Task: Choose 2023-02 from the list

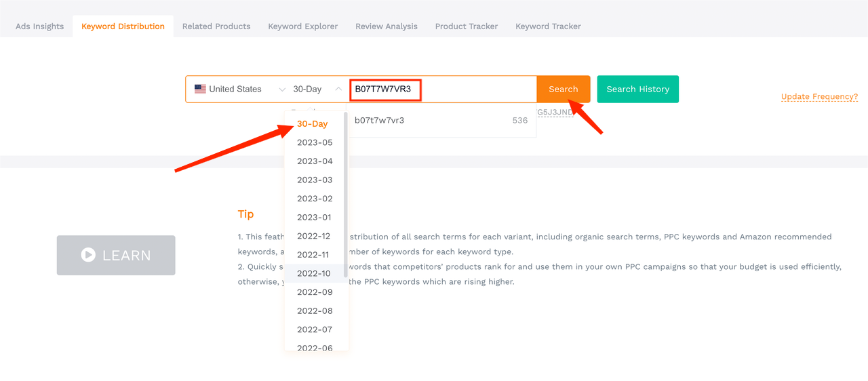Action: pyautogui.click(x=315, y=199)
